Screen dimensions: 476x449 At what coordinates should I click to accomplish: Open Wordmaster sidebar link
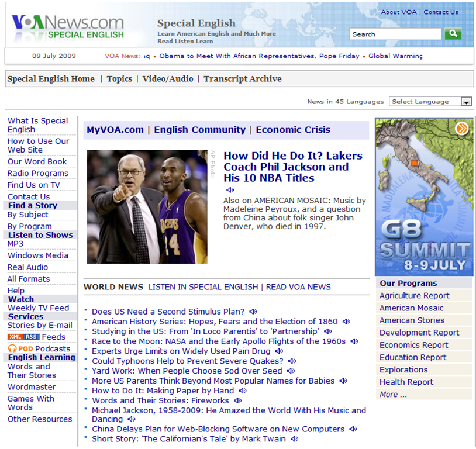coord(32,387)
